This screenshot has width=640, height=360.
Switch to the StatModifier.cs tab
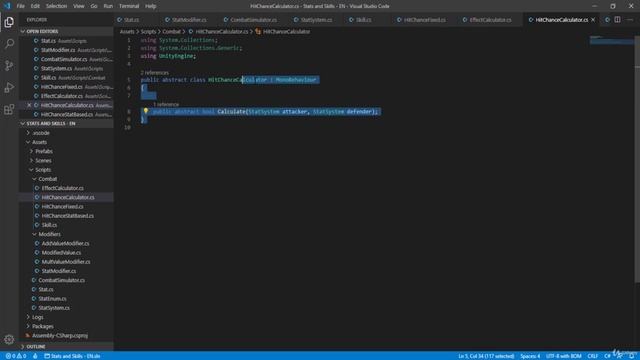pos(189,20)
